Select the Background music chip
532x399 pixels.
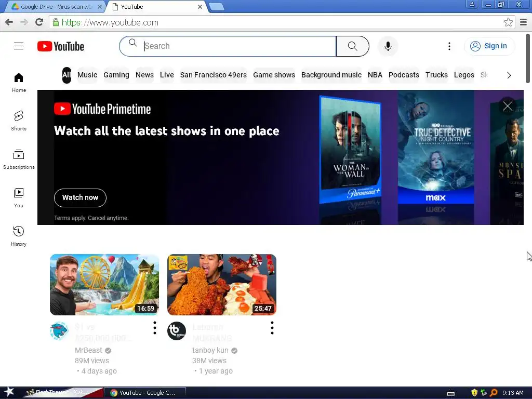pyautogui.click(x=331, y=75)
